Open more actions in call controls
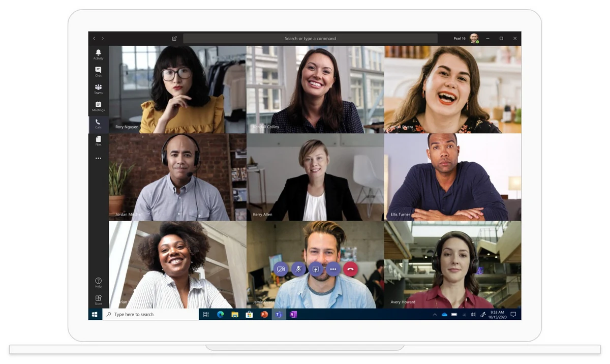Image resolution: width=610 pixels, height=364 pixels. pos(333,269)
